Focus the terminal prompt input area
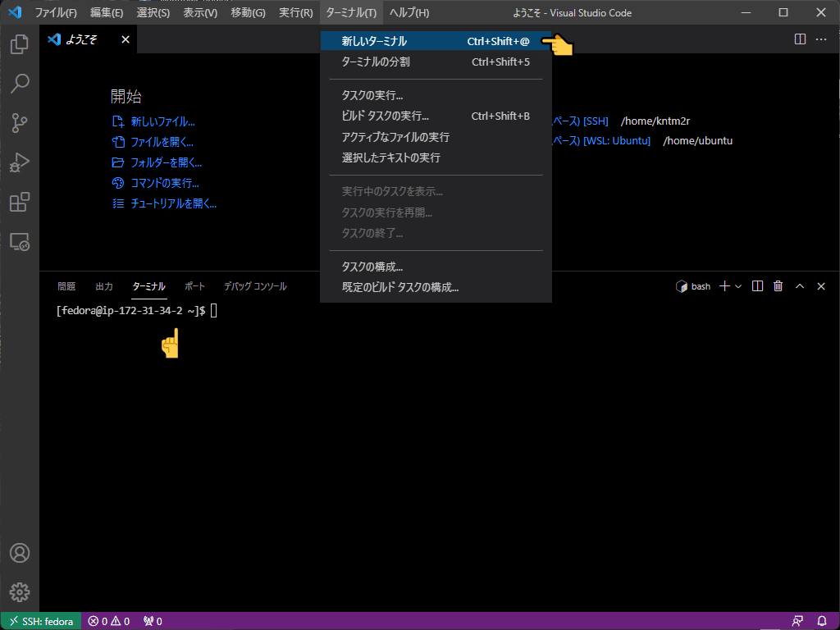 coord(213,311)
